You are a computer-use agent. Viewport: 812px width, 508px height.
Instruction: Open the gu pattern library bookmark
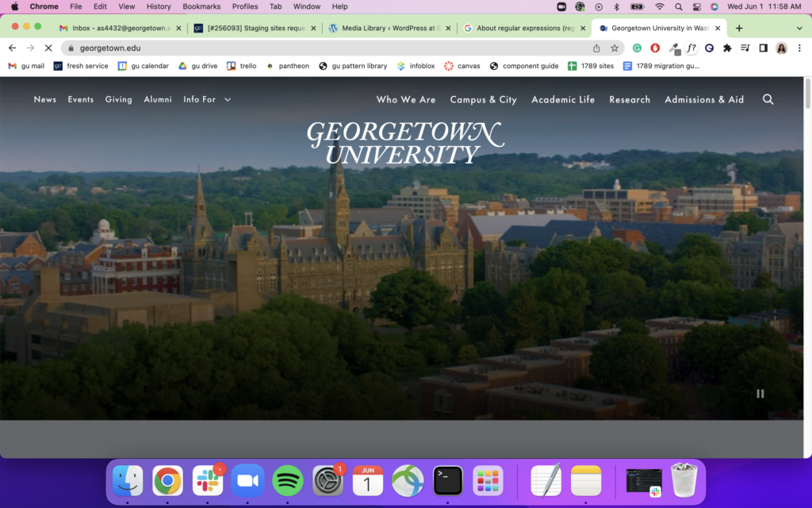tap(353, 66)
